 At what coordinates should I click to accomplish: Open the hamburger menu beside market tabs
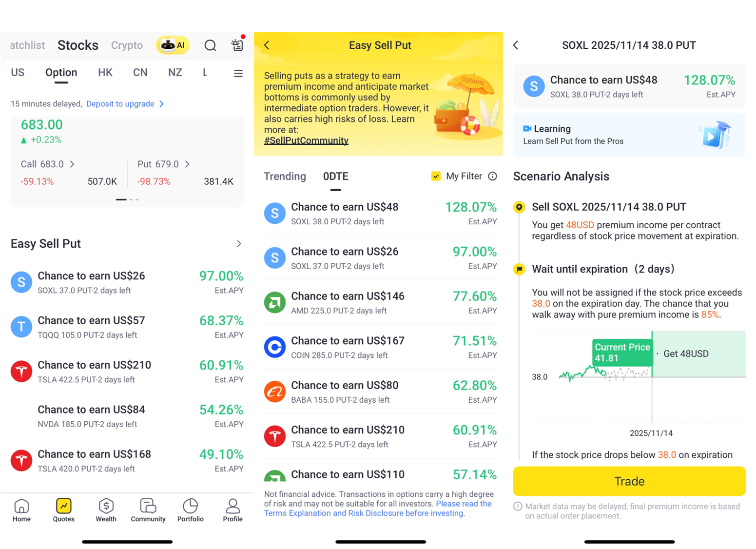[238, 73]
